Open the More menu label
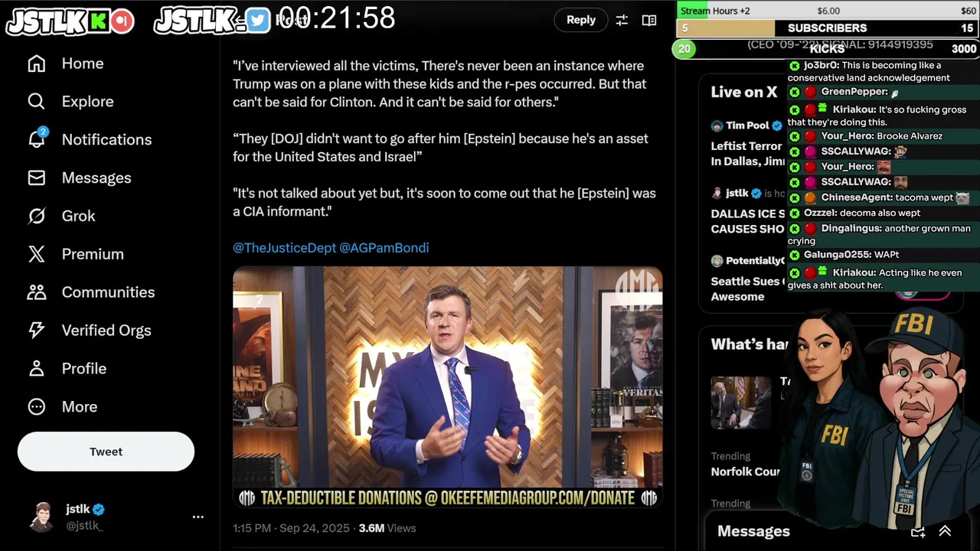 (x=80, y=406)
